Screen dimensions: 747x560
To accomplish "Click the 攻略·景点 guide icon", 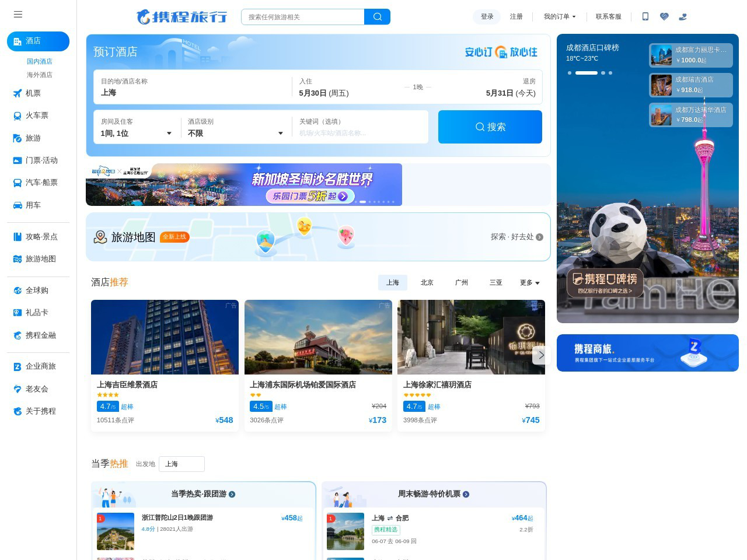I will (x=18, y=237).
